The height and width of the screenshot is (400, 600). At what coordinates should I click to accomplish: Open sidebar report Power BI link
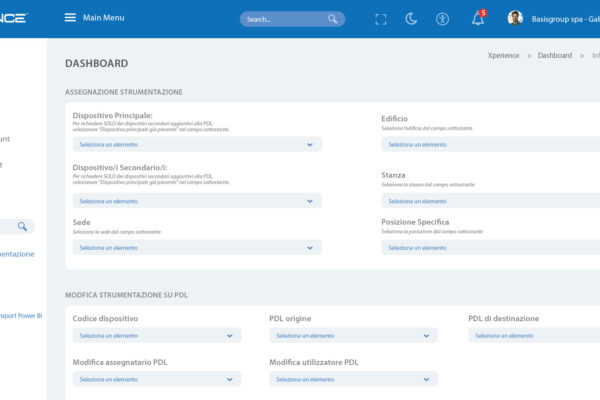point(21,316)
